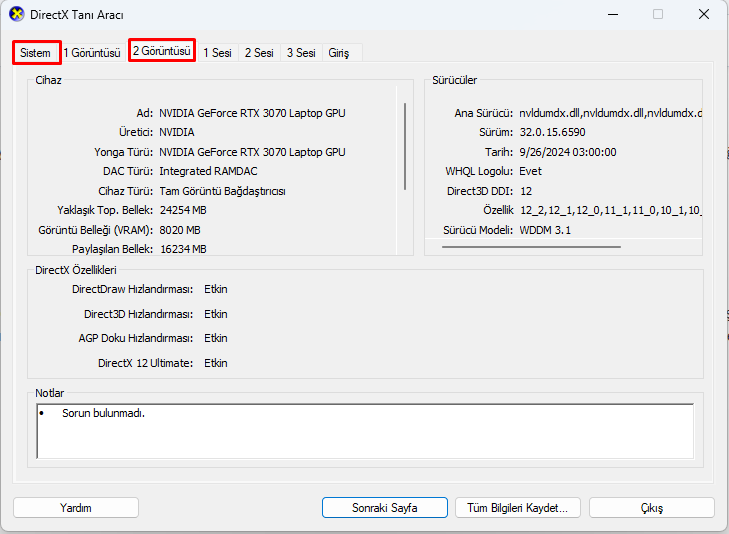Open the 1 Sesi tab
This screenshot has width=729, height=534.
pos(217,53)
